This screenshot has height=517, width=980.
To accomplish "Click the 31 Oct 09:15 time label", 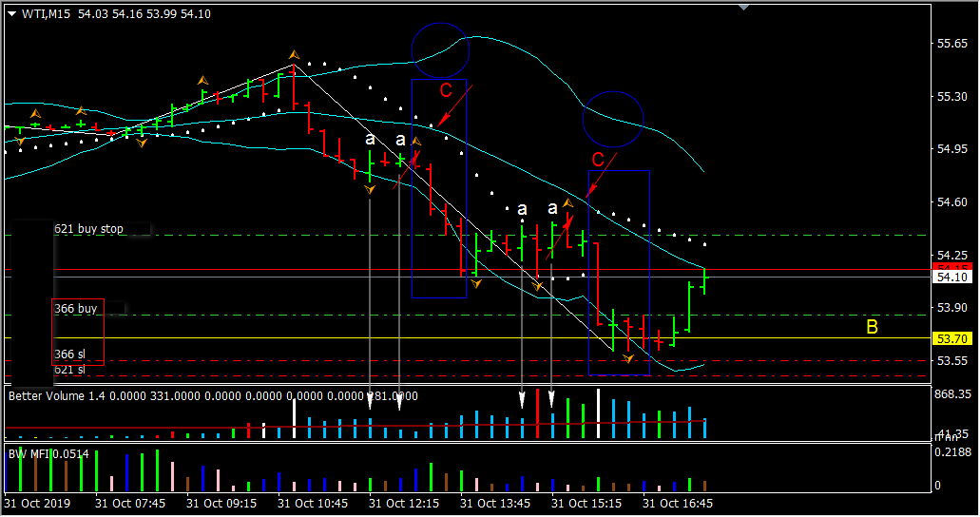I will pyautogui.click(x=221, y=504).
